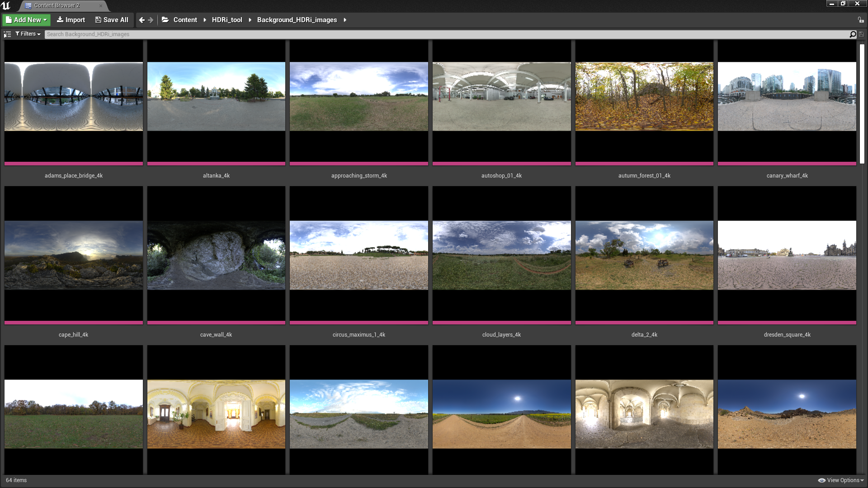Select the cave_wall_4k thumbnail
The height and width of the screenshot is (488, 868).
coord(216,255)
